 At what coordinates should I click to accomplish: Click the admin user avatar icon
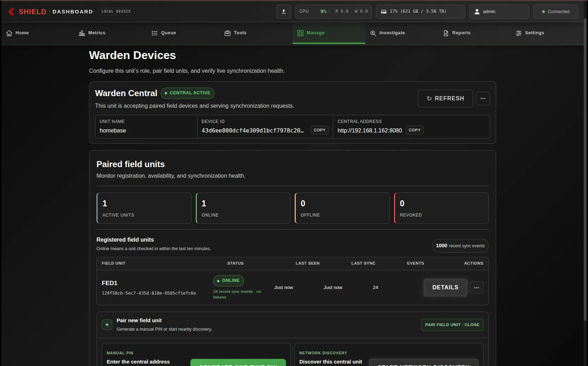pos(477,12)
